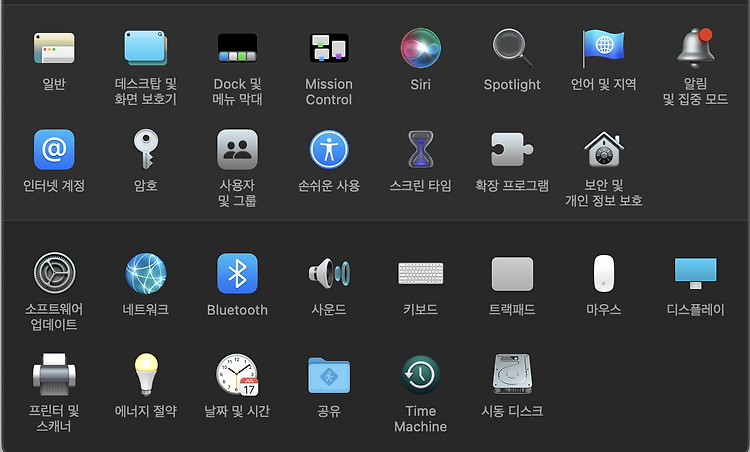Open 네트워크 globe icon

click(x=146, y=273)
